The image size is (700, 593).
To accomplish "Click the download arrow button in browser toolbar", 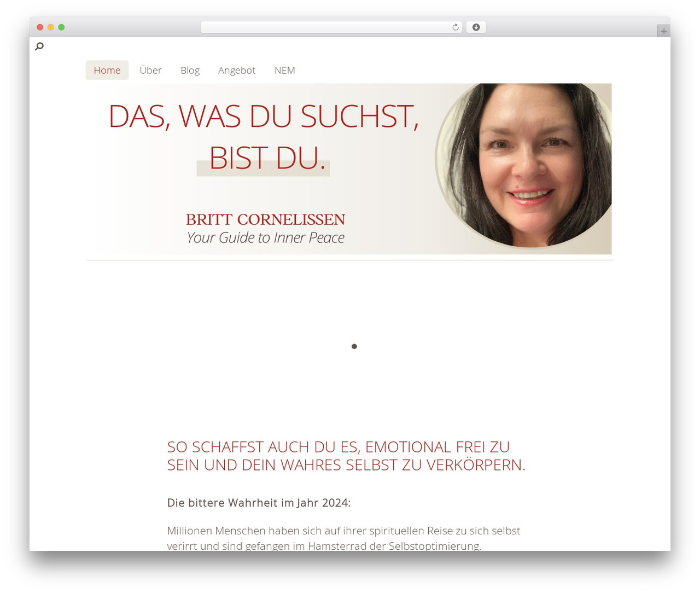I will click(x=476, y=27).
